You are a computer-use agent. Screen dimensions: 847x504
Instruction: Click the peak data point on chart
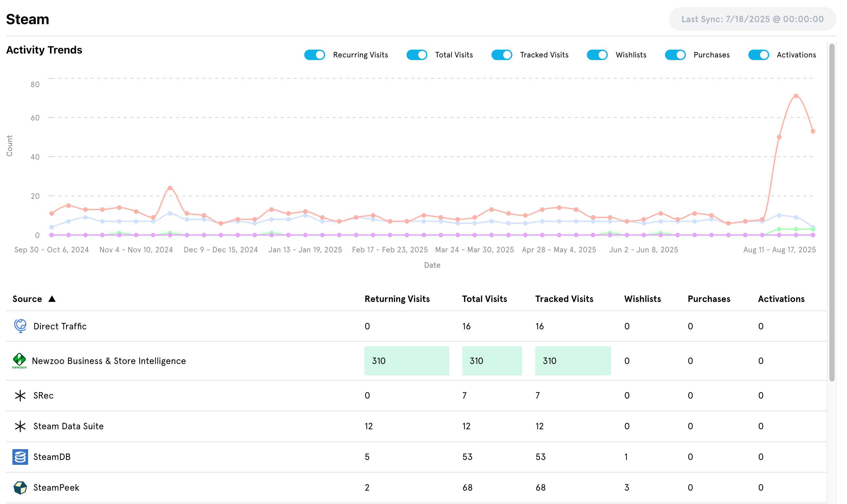[796, 96]
